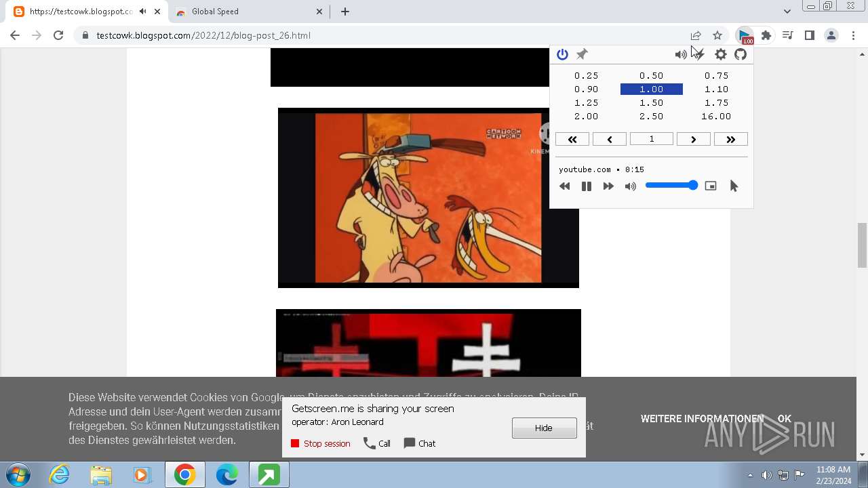Select the highlighted 1.00 speed preset
Image resolution: width=868 pixels, height=488 pixels.
(x=652, y=89)
